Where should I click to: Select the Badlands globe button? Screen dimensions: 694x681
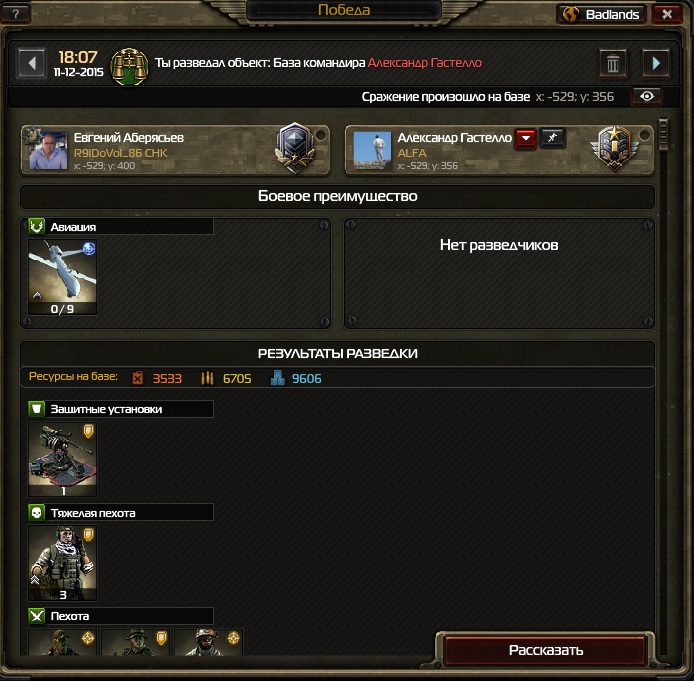point(602,15)
